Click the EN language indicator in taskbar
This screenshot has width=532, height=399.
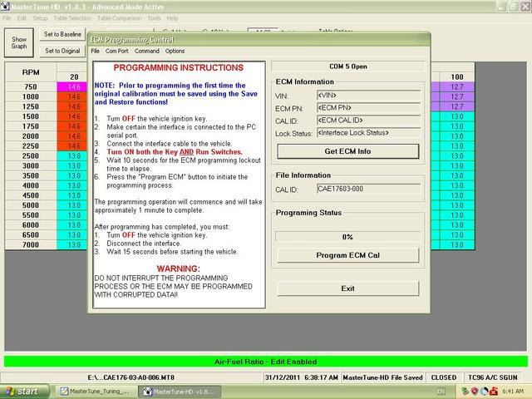pos(441,392)
